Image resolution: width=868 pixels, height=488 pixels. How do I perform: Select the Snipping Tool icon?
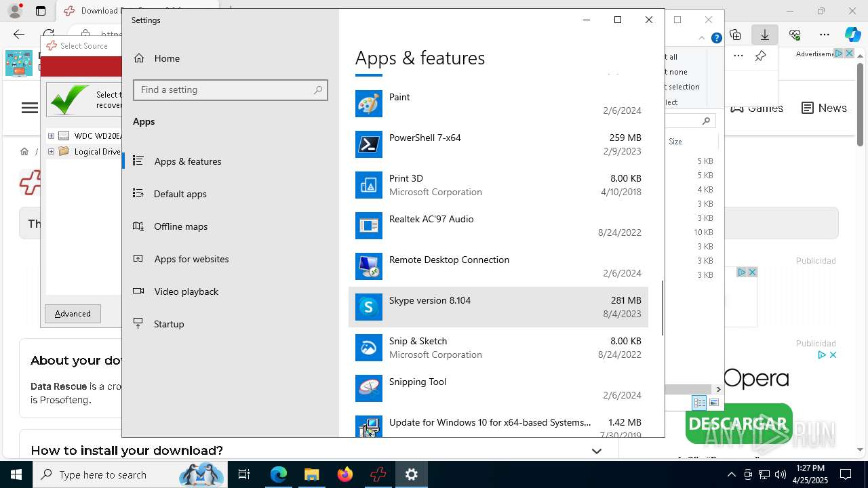click(369, 388)
